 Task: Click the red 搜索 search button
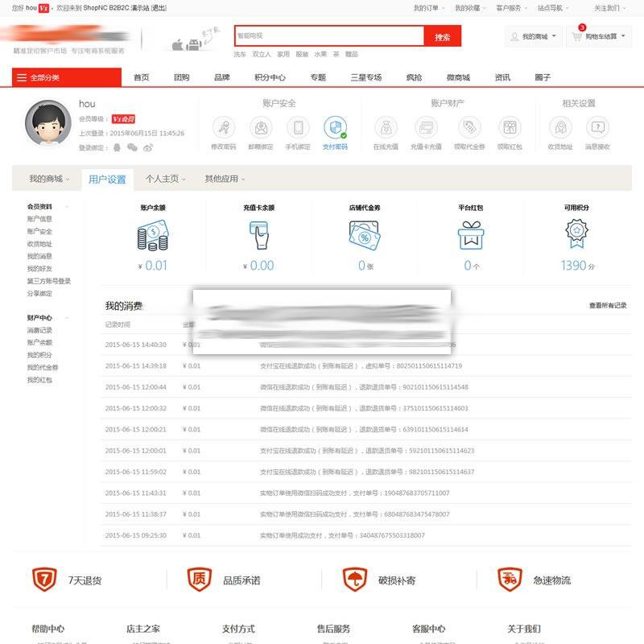[x=442, y=37]
